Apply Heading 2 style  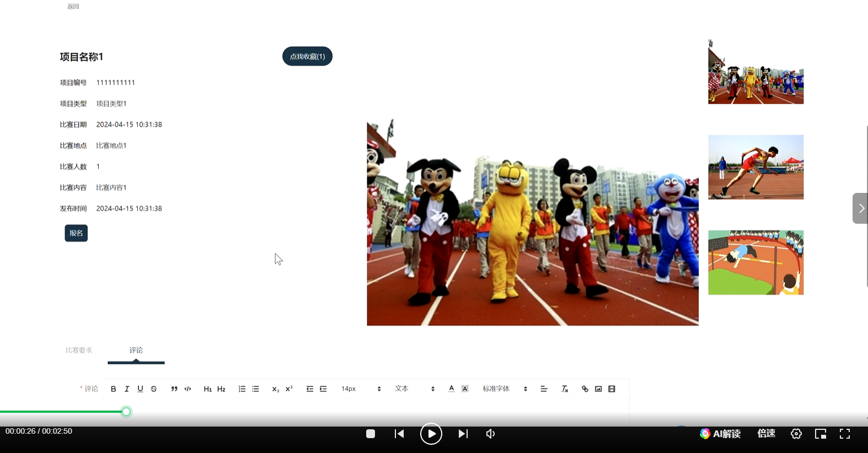[x=221, y=389]
